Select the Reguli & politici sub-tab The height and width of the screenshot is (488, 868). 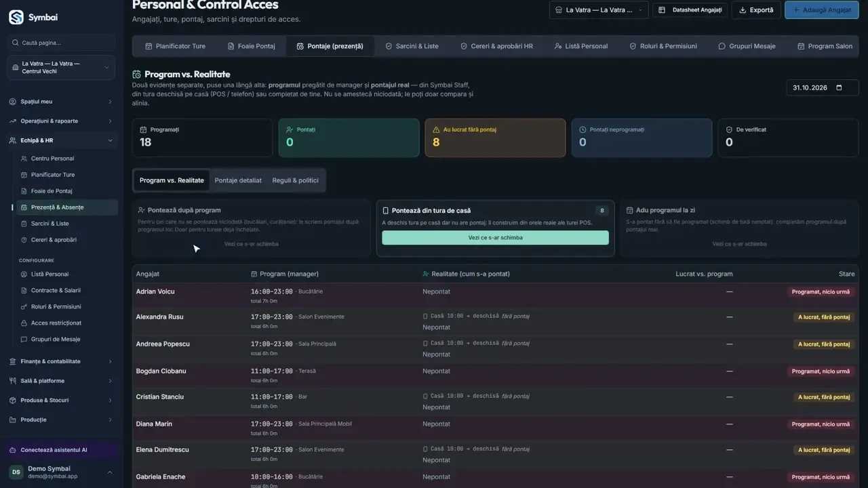[295, 180]
